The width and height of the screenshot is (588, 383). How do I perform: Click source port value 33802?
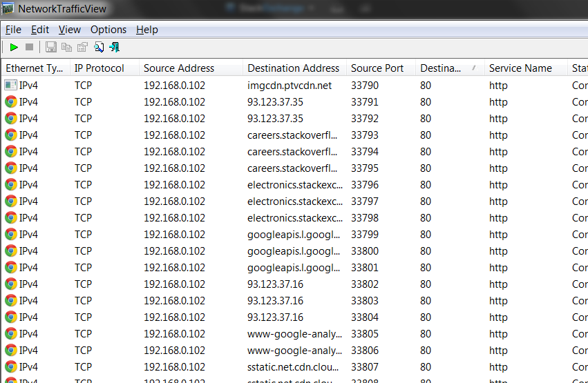(365, 284)
